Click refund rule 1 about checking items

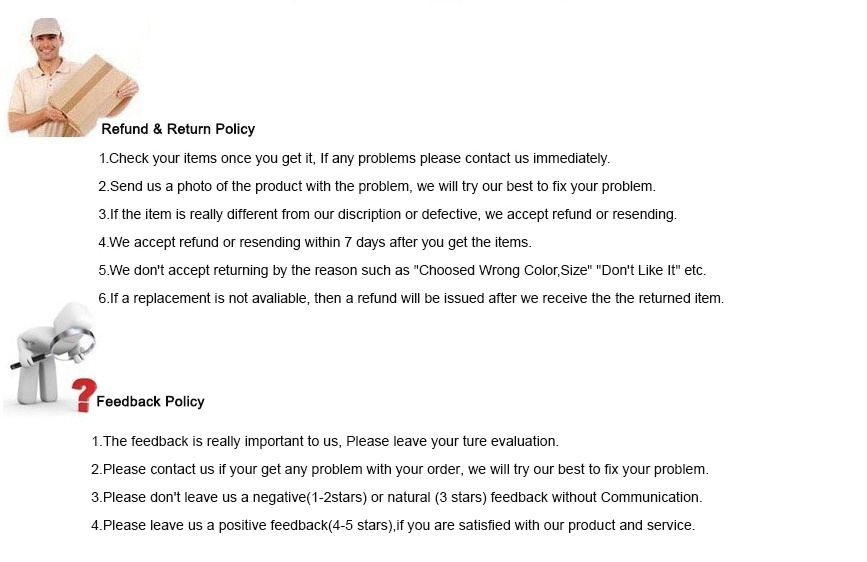(354, 158)
